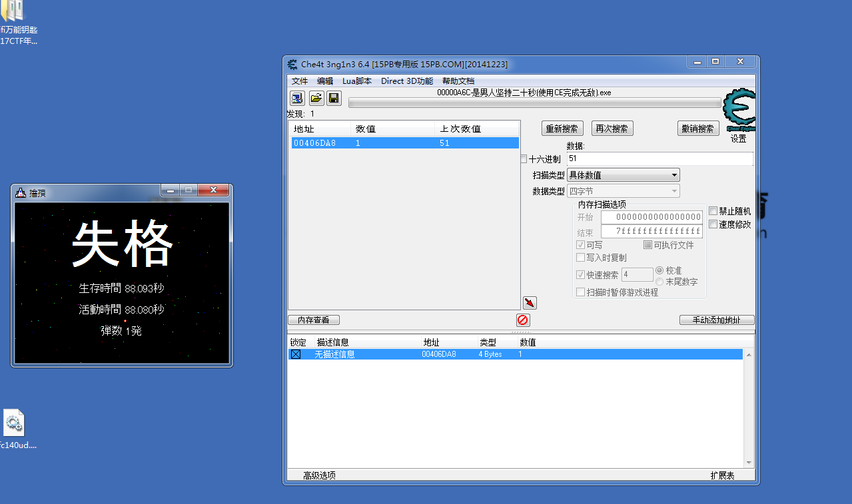Screen dimensions: 852x504
Task: Open the 帮助文档 menu
Action: pos(458,81)
